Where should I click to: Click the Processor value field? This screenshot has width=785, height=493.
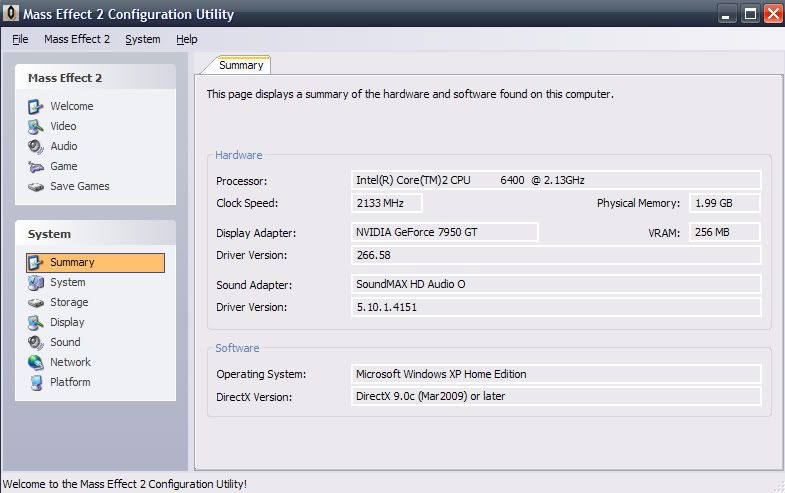tap(557, 180)
